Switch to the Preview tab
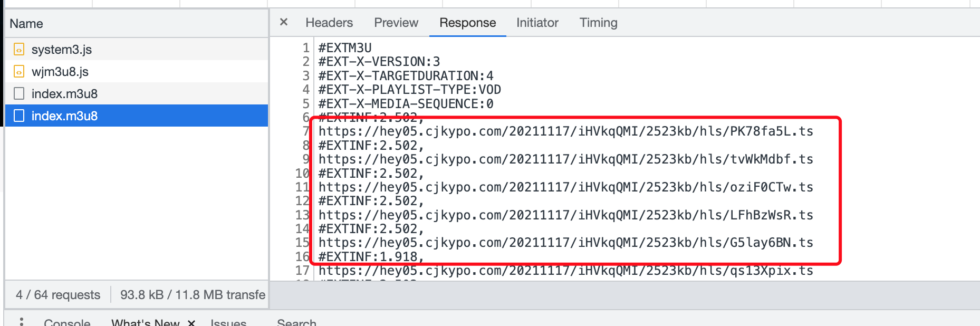 [396, 23]
